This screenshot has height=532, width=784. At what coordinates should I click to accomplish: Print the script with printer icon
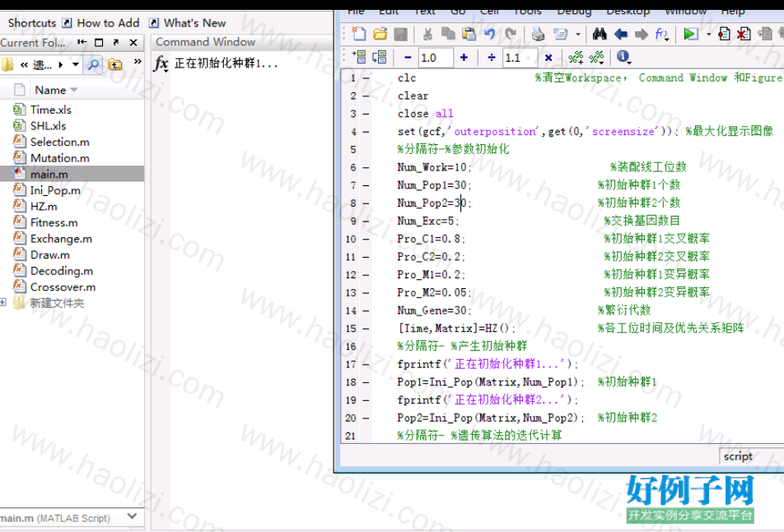538,34
